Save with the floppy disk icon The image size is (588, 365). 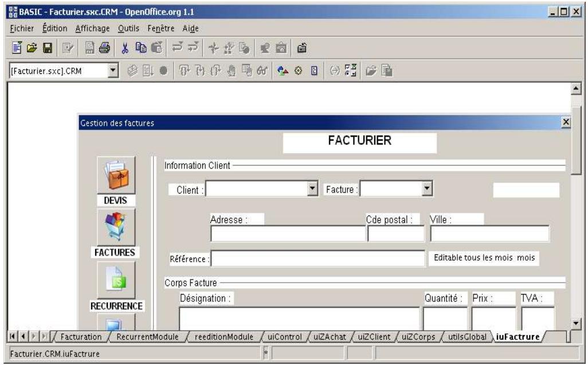47,48
